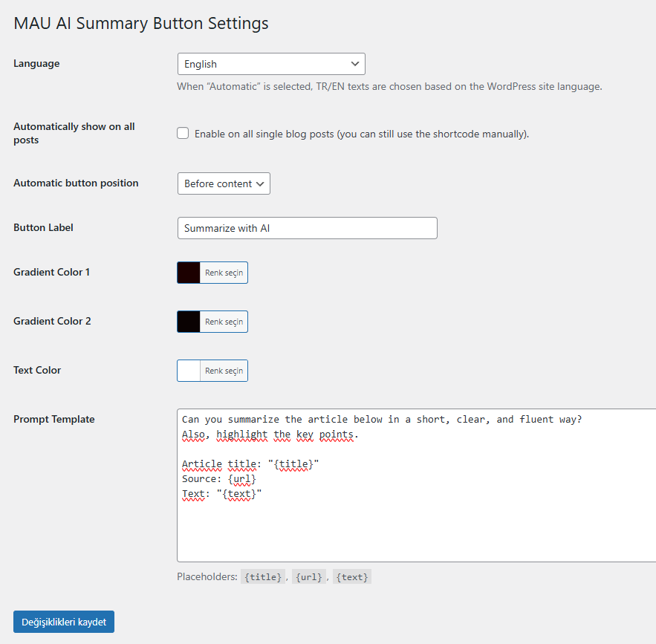Click the Gradient Color 2 color swatch
This screenshot has height=644, width=656.
[189, 322]
